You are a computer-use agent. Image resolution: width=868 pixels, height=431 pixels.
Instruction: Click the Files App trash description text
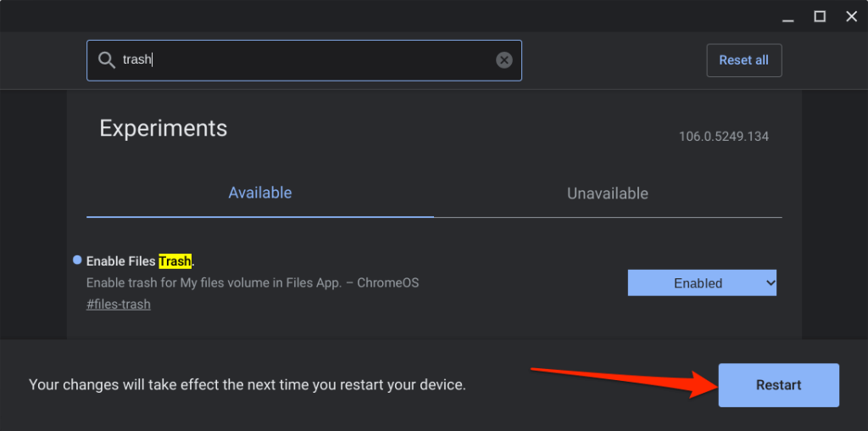click(x=253, y=283)
